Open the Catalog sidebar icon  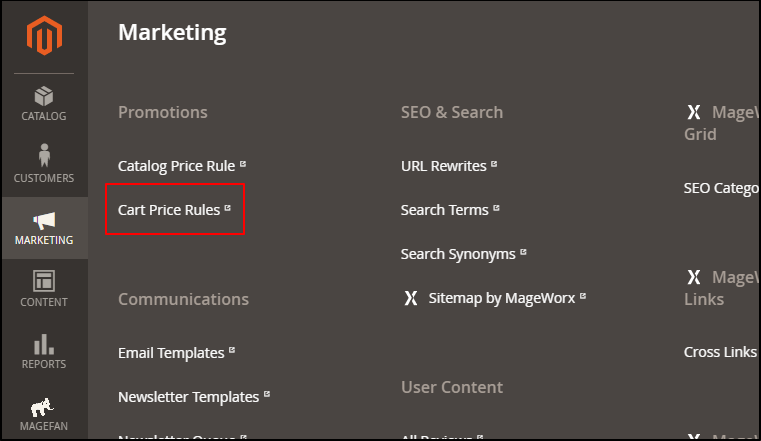(44, 96)
